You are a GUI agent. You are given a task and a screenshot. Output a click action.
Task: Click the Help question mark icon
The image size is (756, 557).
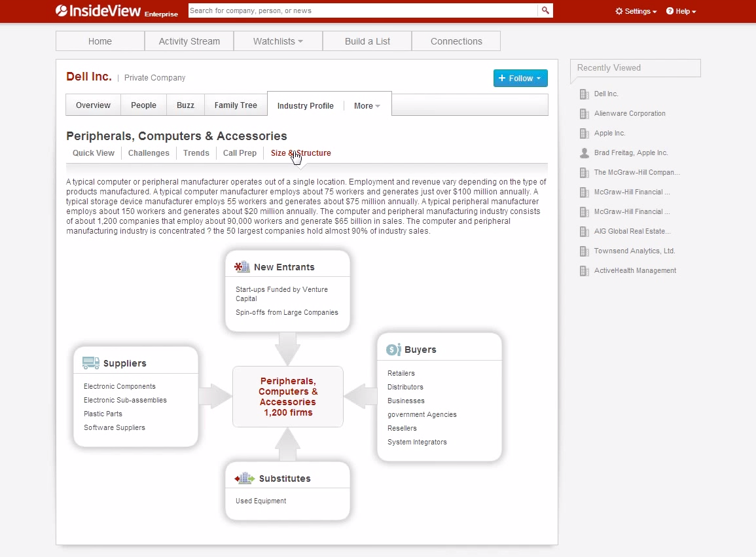pyautogui.click(x=669, y=11)
